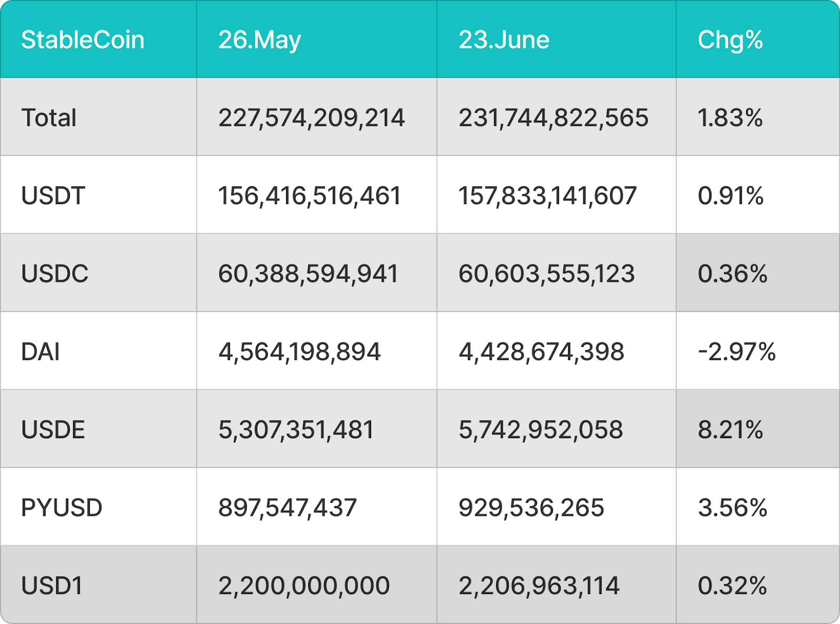This screenshot has height=624, width=840.
Task: Select the USDC row label
Action: tap(55, 273)
